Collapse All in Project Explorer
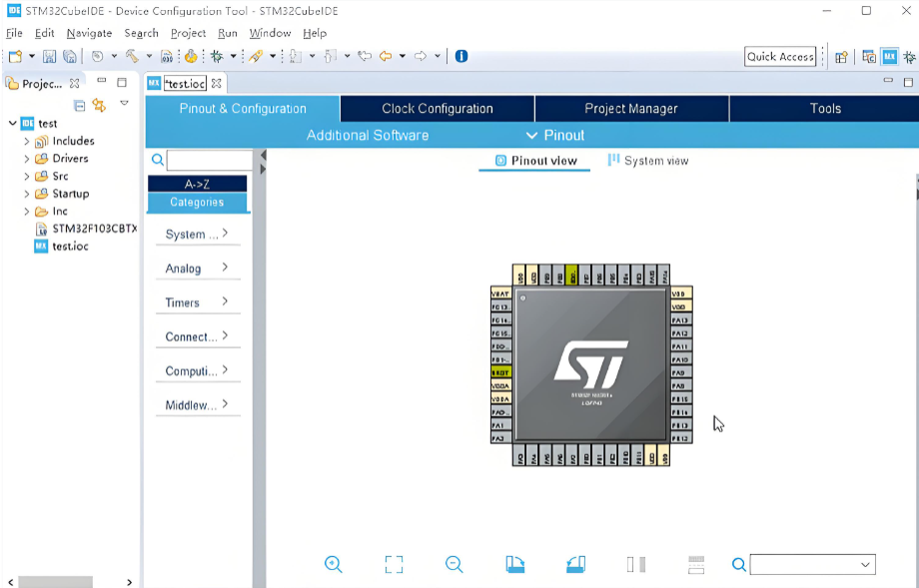The width and height of the screenshot is (919, 588). pyautogui.click(x=80, y=106)
